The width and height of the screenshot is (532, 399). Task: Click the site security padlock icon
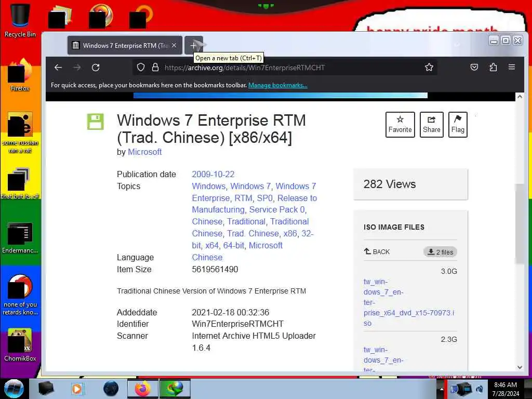pos(155,67)
